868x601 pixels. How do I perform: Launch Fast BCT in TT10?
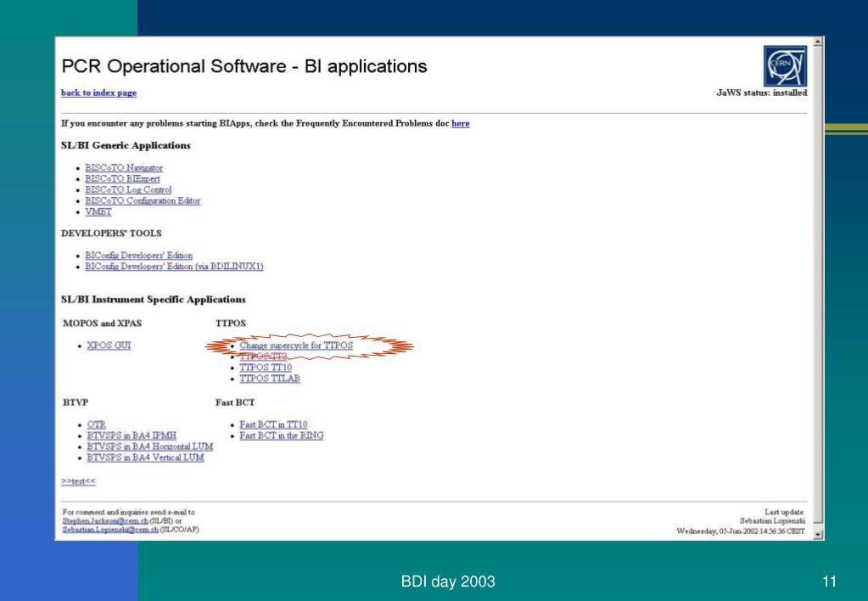click(273, 424)
